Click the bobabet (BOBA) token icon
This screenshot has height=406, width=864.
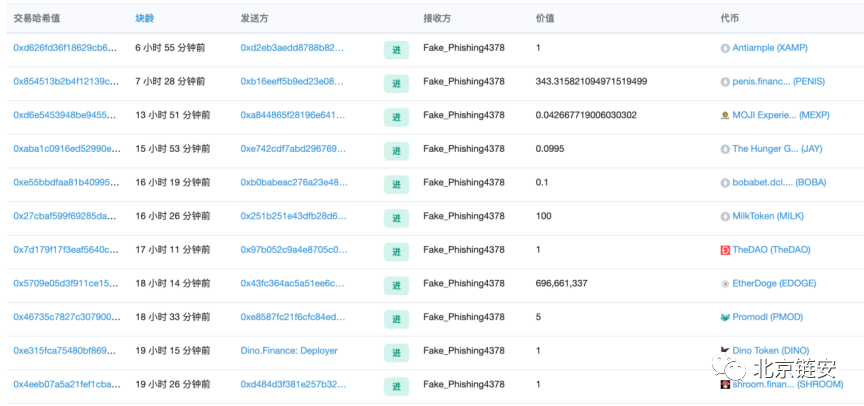coord(725,183)
